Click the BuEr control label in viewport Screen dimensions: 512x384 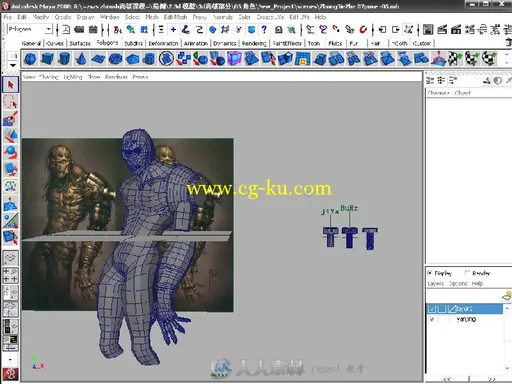349,208
